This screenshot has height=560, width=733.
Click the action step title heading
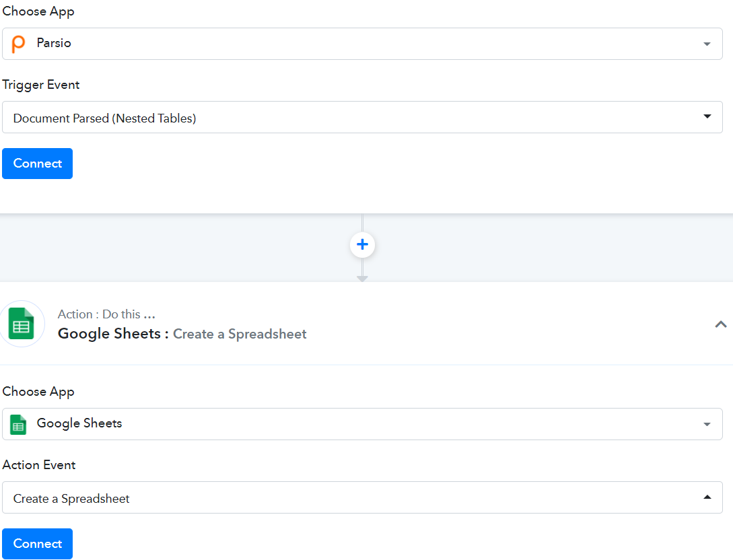182,334
